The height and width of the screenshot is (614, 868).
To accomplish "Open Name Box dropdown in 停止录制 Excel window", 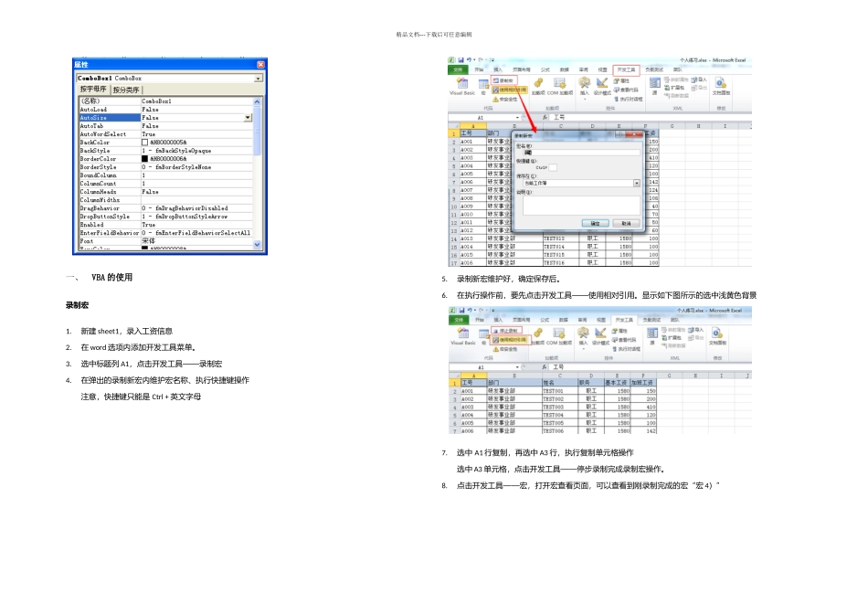I will click(517, 367).
